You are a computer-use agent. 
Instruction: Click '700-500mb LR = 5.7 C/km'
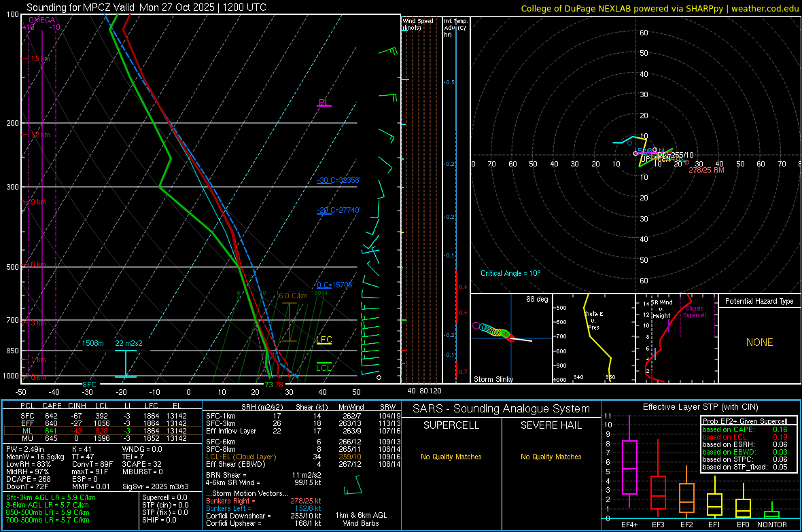[x=48, y=520]
